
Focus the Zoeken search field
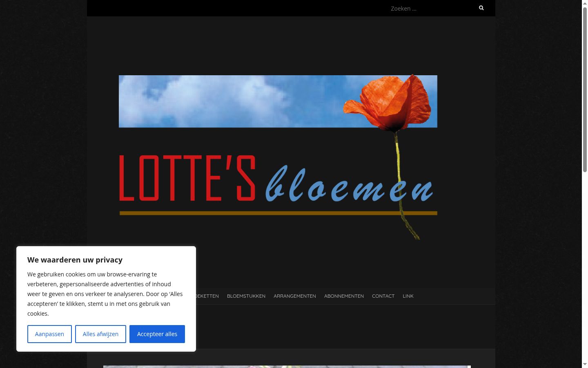coord(430,8)
